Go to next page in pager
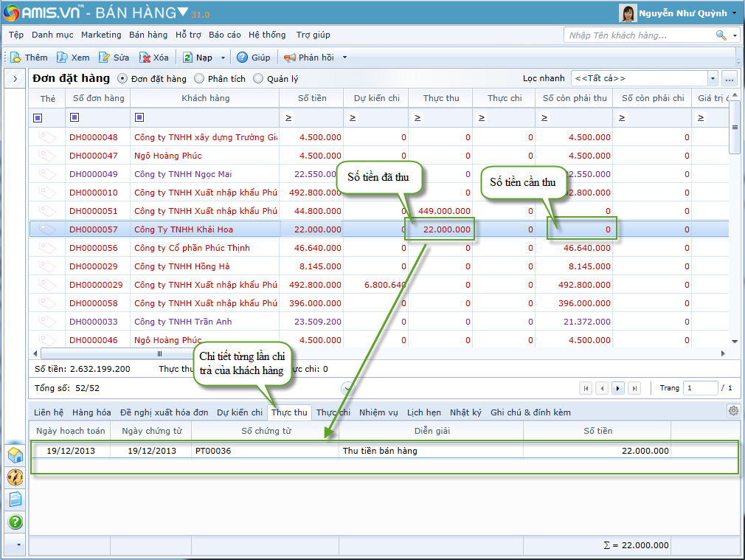The image size is (745, 560). [618, 388]
